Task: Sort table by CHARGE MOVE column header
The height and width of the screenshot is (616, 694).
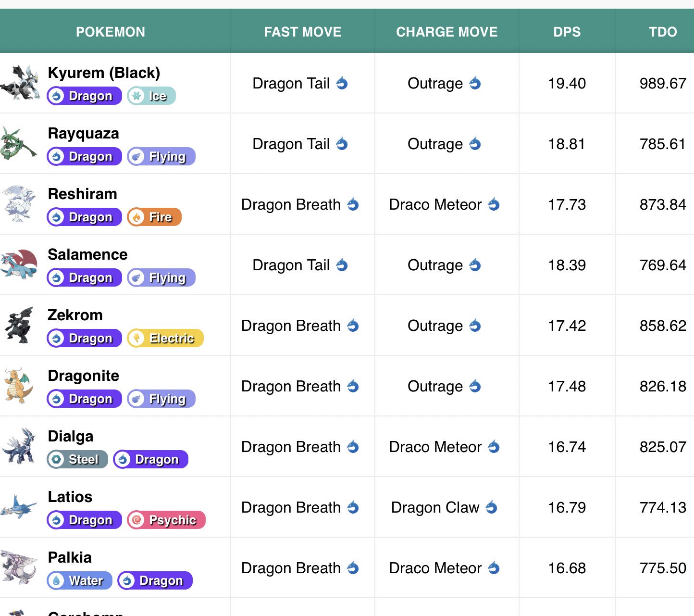Action: 447,32
